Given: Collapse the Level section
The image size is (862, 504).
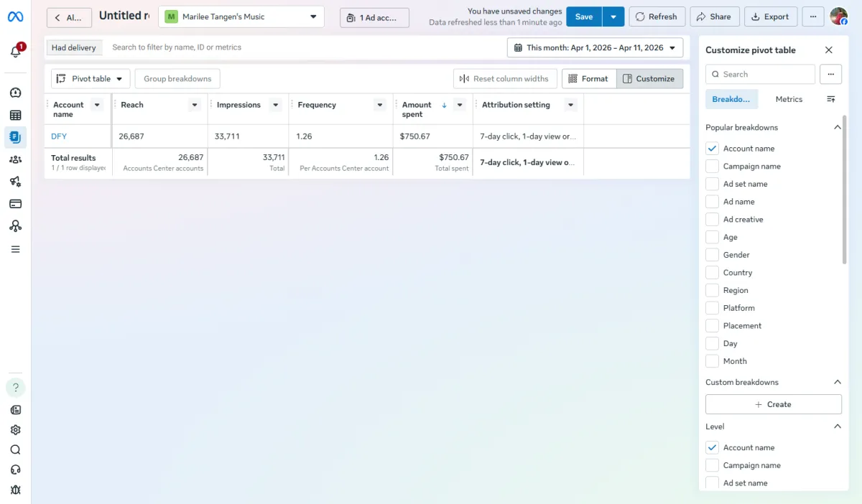Looking at the screenshot, I should point(837,426).
